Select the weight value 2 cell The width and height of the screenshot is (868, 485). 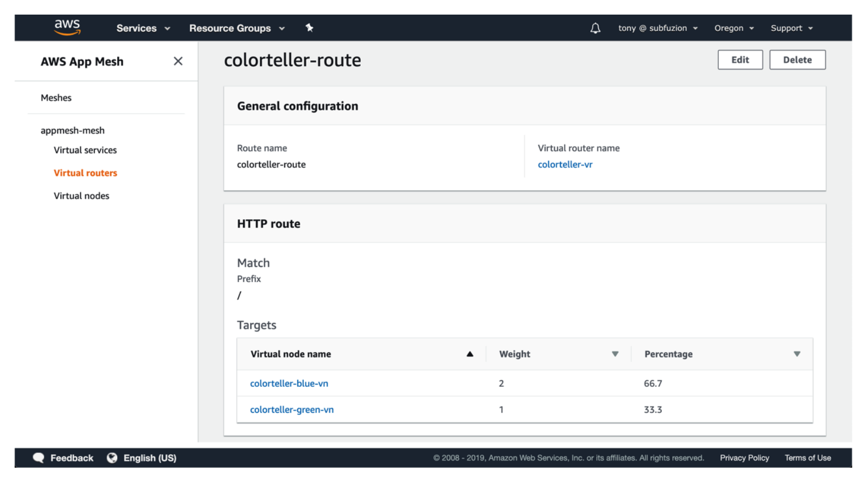(501, 384)
